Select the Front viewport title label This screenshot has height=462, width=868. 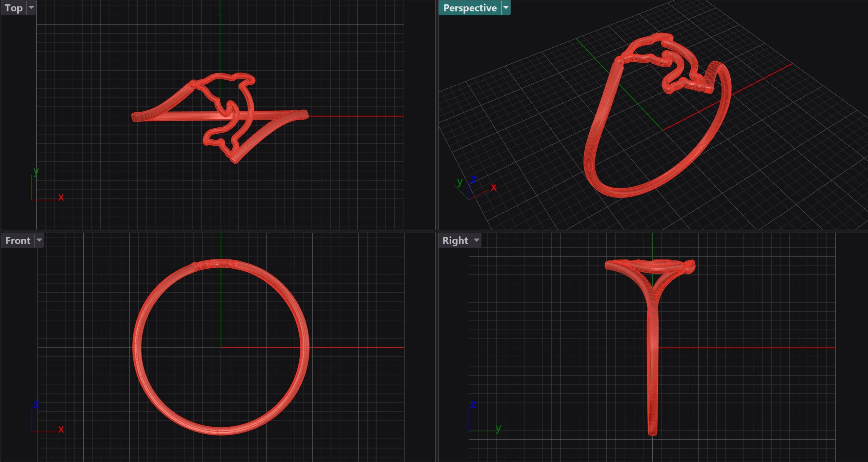(18, 240)
